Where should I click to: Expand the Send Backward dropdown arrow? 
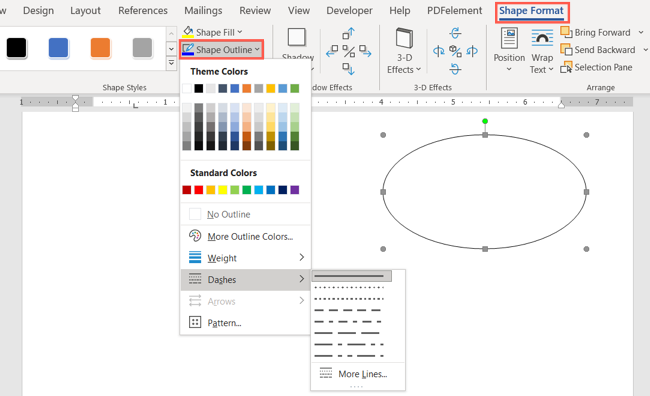[645, 50]
